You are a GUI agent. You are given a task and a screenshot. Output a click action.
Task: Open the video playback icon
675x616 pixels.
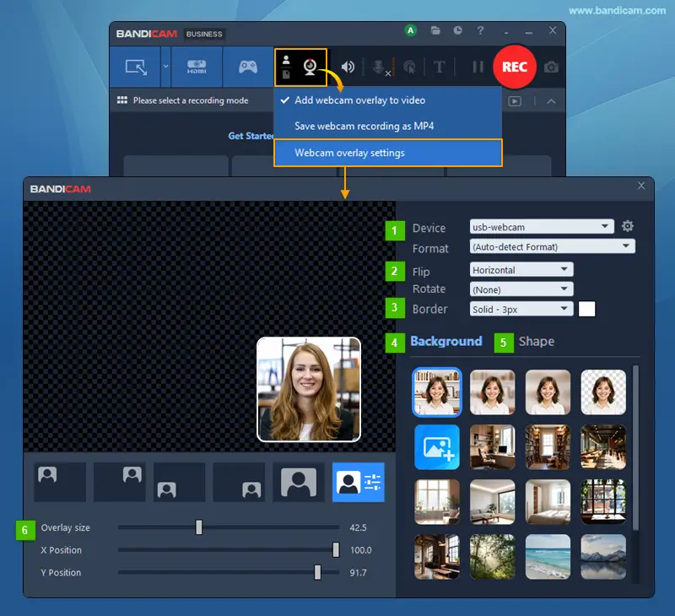pyautogui.click(x=515, y=101)
